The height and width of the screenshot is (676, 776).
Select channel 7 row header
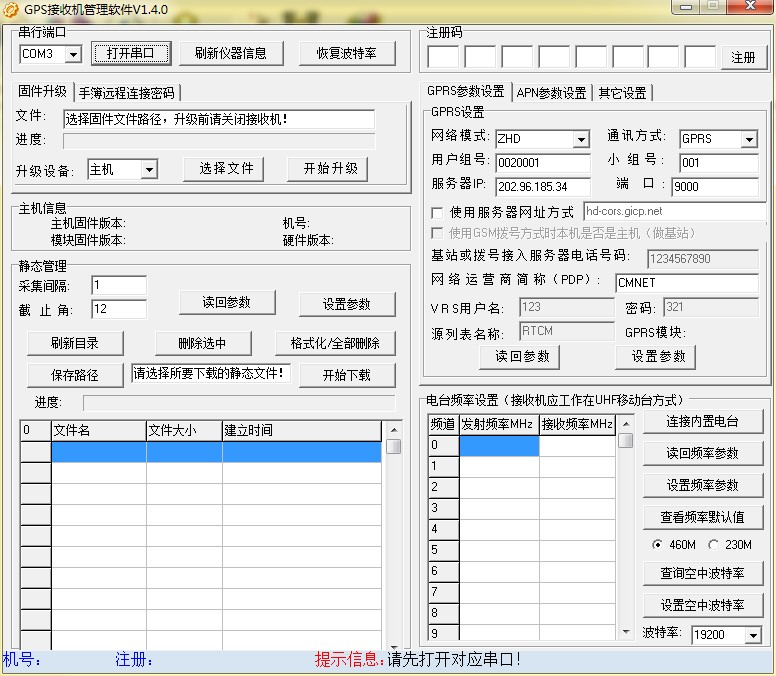tap(443, 592)
